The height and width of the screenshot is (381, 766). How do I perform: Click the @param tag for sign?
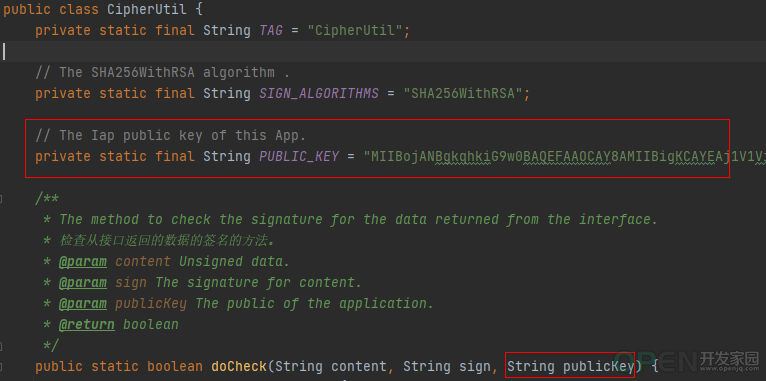coord(83,282)
